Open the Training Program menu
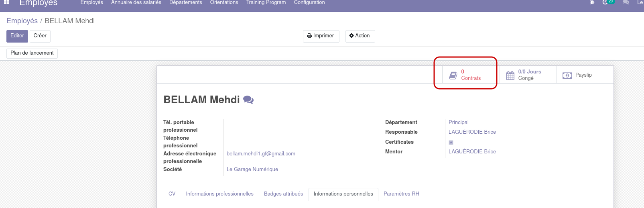Viewport: 644px width, 208px height. pyautogui.click(x=266, y=2)
